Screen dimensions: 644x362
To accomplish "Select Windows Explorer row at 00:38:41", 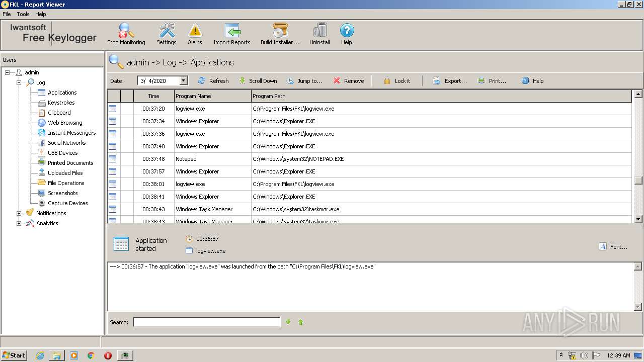I will pos(369,197).
